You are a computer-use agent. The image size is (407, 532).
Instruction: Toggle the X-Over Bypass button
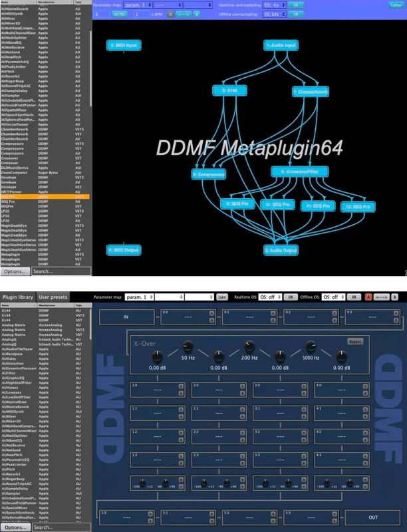pos(355,341)
